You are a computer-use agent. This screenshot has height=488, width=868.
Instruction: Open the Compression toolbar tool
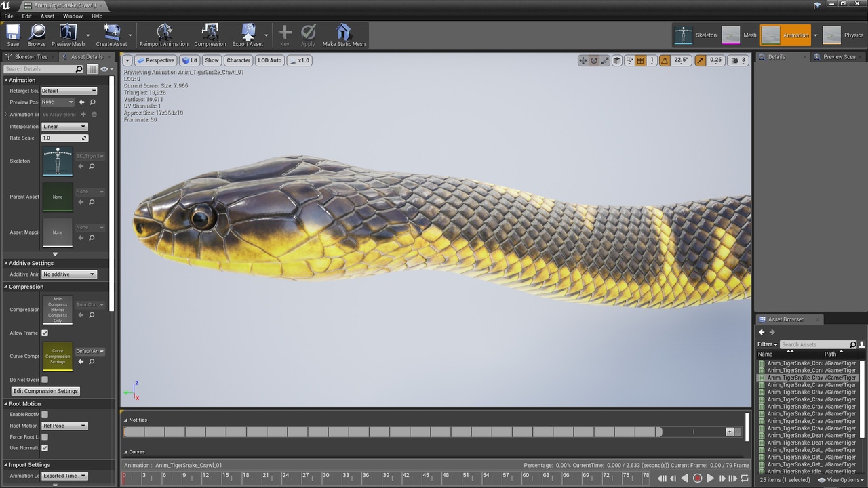210,35
